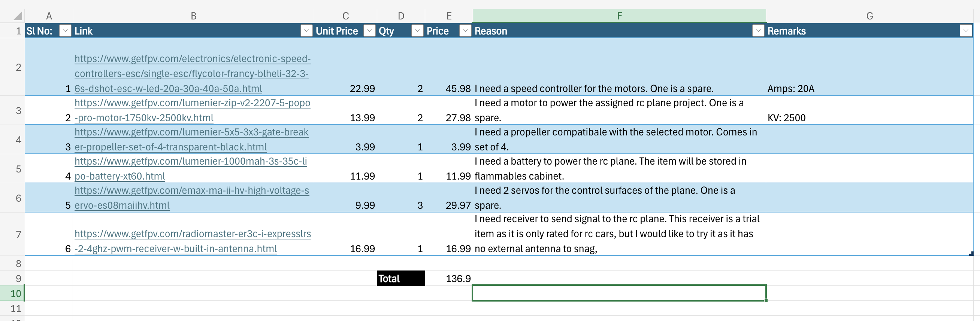980x321 pixels.
Task: Click the Select All corner triangle
Action: pyautogui.click(x=18, y=16)
